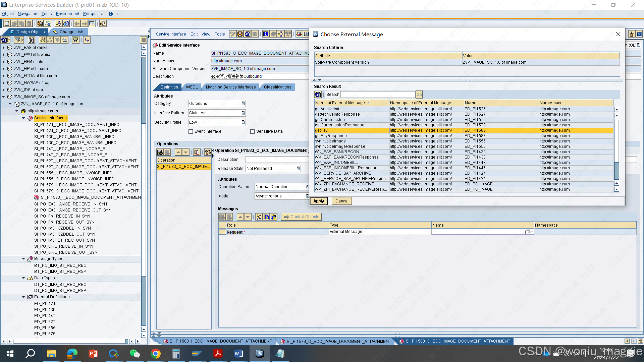644x362 pixels.
Task: Click the Save icon in Service Interface toolbar
Action: tap(240, 34)
